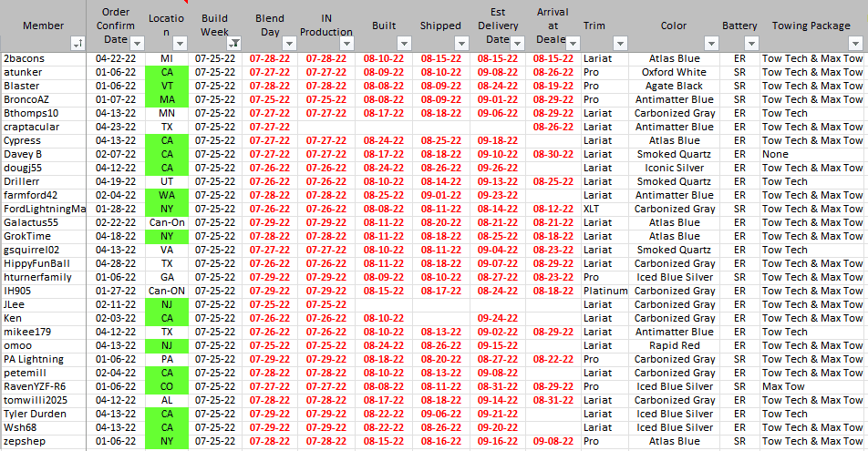Expand the IN Production filter dropdown
Viewport: 868px width, 451px height.
(346, 44)
